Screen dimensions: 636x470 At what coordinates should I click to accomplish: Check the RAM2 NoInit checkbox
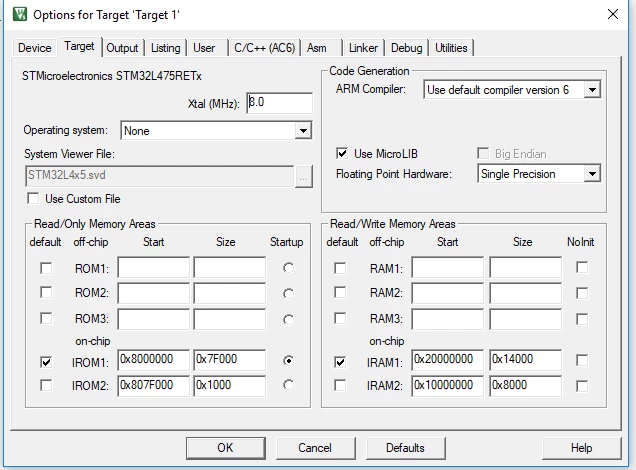coord(582,293)
